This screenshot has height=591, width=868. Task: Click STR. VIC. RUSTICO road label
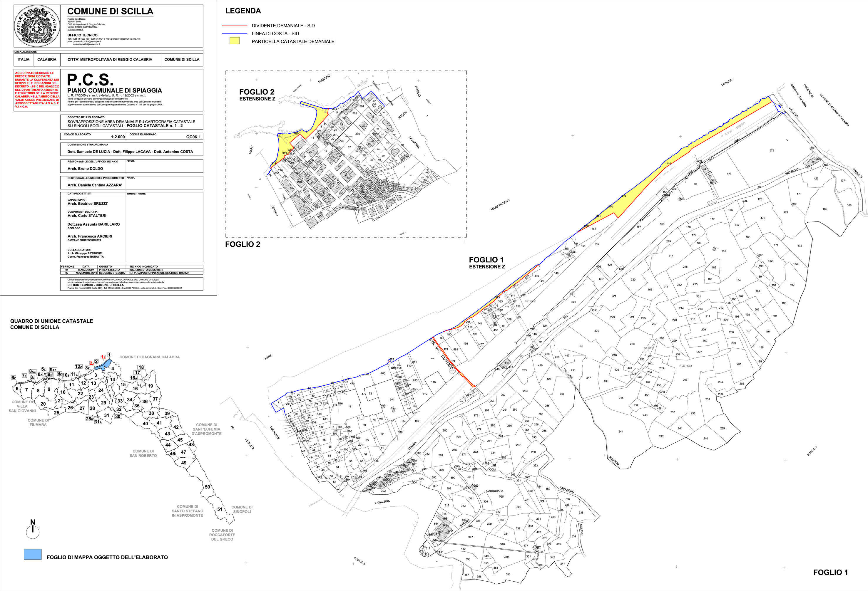tap(441, 354)
